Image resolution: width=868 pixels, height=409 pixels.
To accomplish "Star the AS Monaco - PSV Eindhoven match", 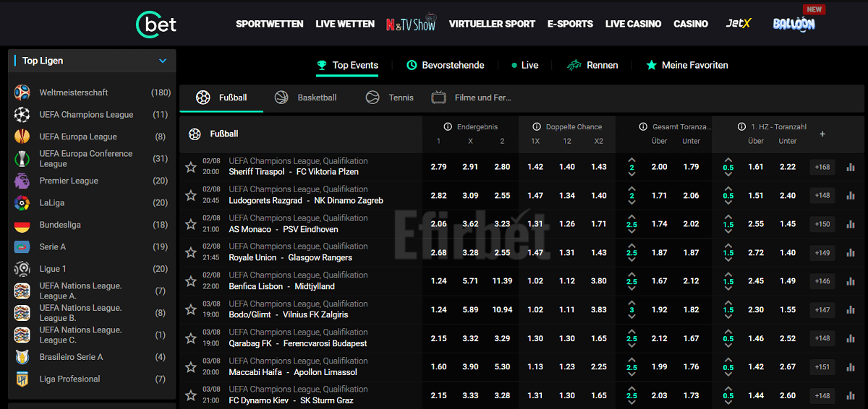I will [190, 224].
